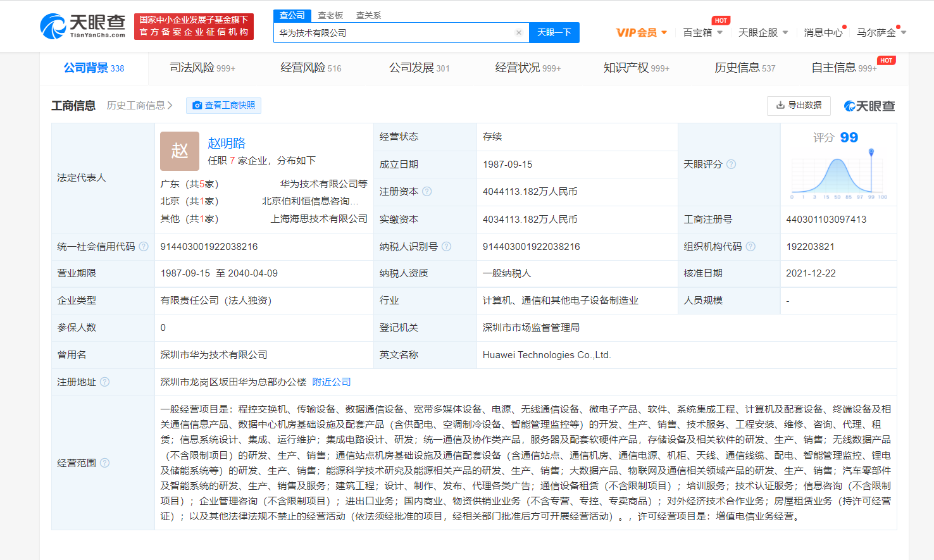
Task: Open help icon next to 统一社会信用代码
Action: coord(144,246)
